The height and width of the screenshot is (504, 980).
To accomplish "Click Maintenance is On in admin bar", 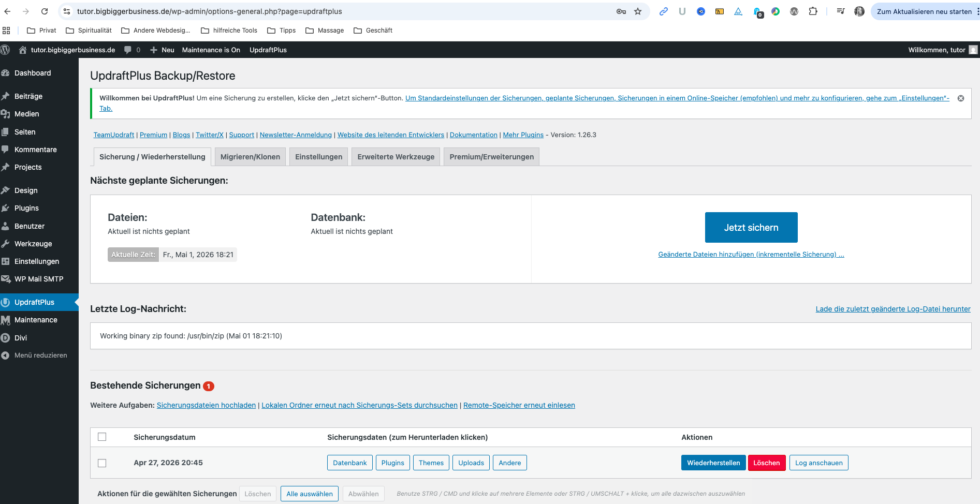I will [211, 50].
